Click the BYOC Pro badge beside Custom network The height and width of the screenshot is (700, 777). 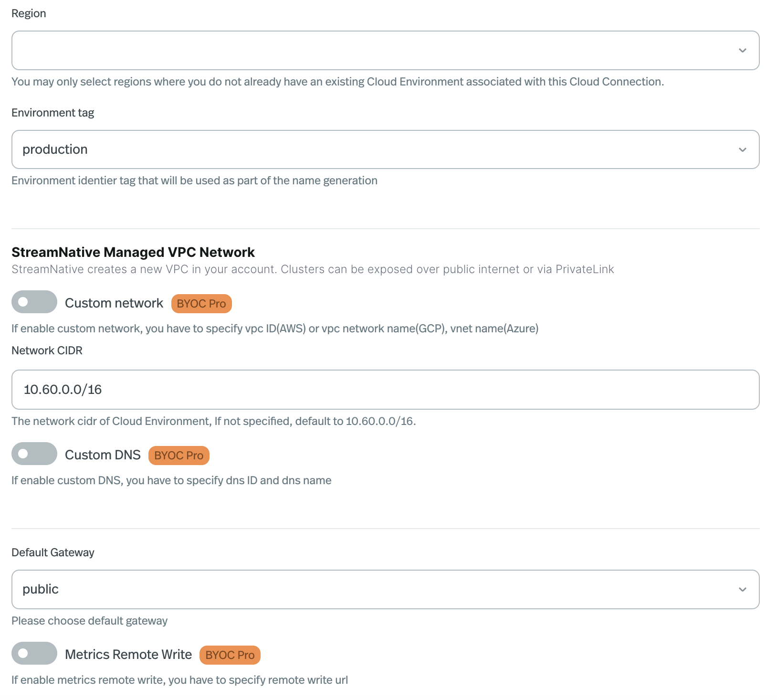click(201, 303)
